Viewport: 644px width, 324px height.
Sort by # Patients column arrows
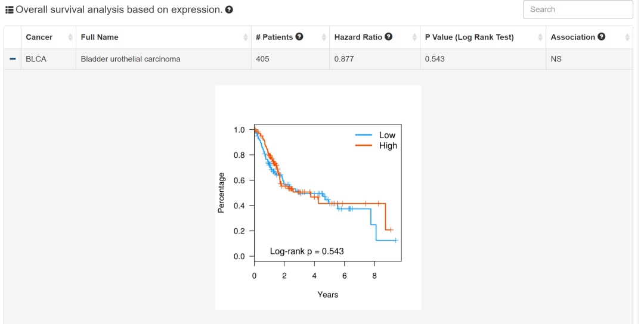tap(324, 38)
